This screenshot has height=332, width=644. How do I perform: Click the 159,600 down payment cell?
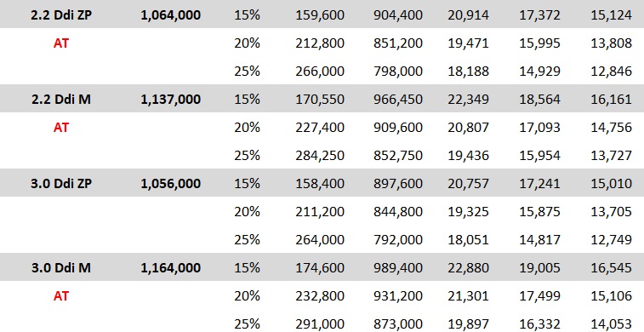click(x=320, y=15)
